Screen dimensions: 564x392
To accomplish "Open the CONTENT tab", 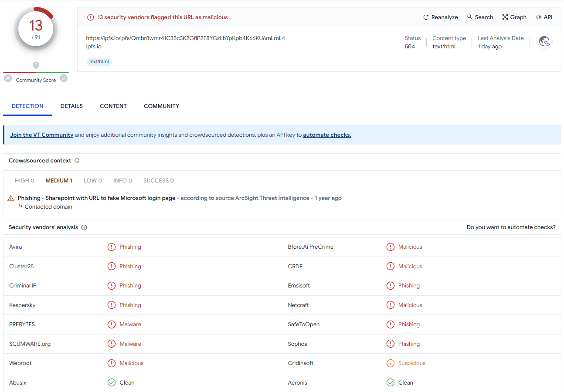I will tap(113, 106).
